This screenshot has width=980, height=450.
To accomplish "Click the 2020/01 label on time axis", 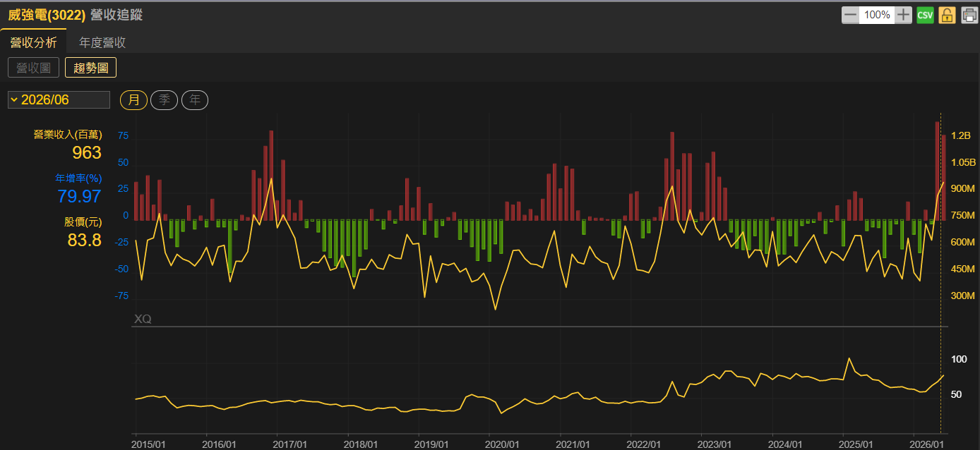I will pyautogui.click(x=503, y=444).
